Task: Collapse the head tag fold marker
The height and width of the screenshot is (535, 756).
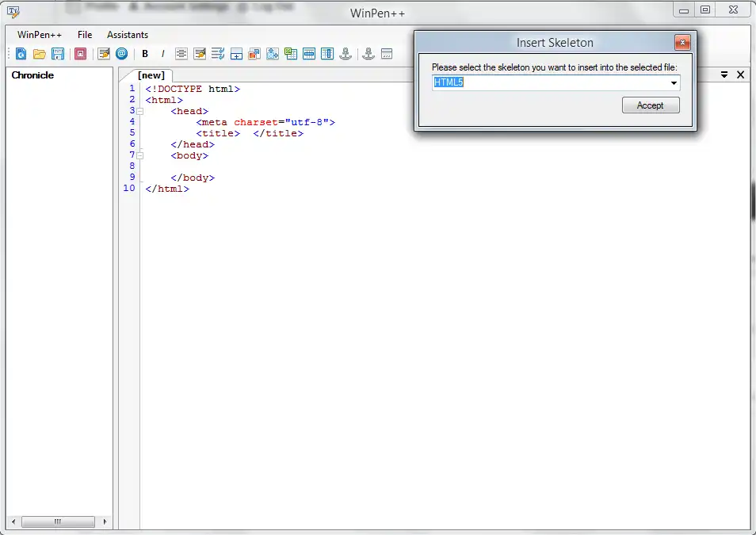Action: (139, 112)
